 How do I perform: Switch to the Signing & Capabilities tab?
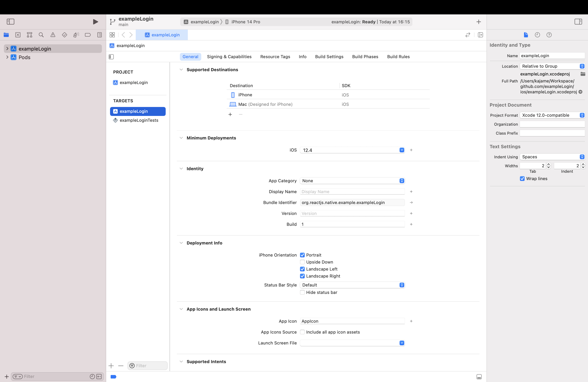(x=229, y=56)
